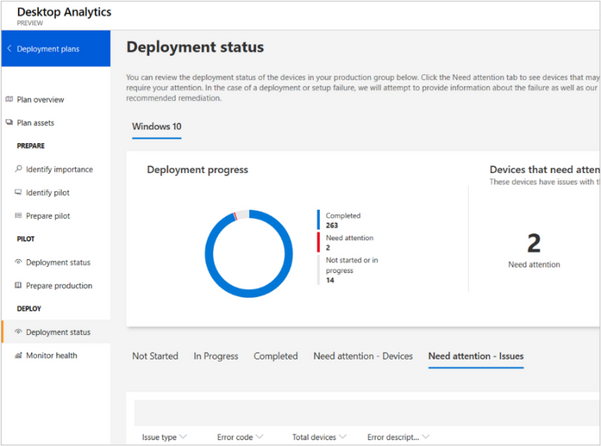The image size is (601, 446).
Task: Click the Identify importance magnifier icon
Action: tap(18, 169)
